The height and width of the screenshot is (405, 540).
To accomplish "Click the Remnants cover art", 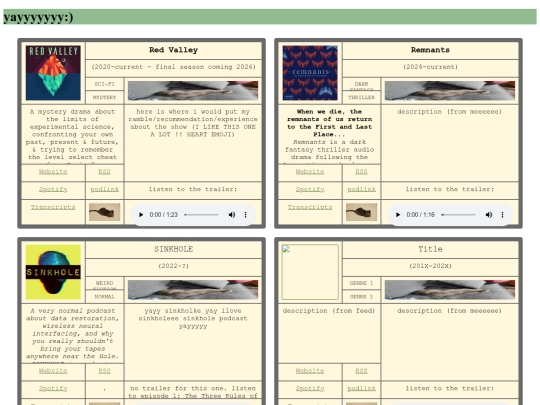I will (310, 73).
